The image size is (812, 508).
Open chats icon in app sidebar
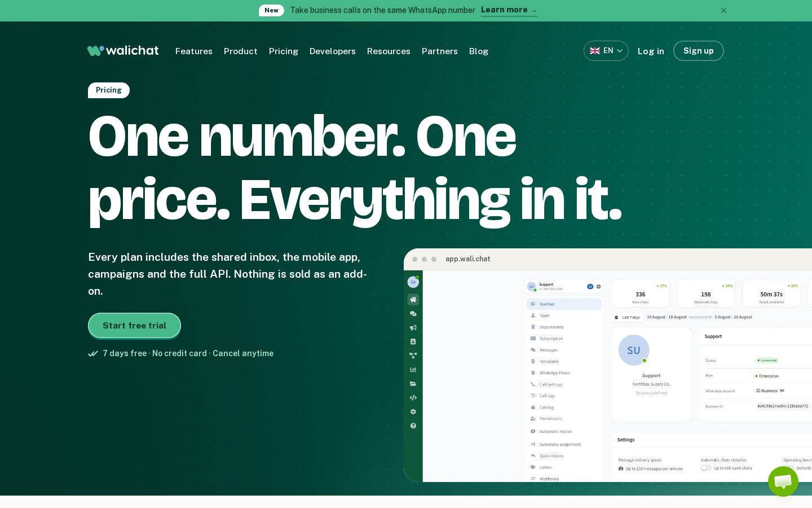[x=413, y=314]
